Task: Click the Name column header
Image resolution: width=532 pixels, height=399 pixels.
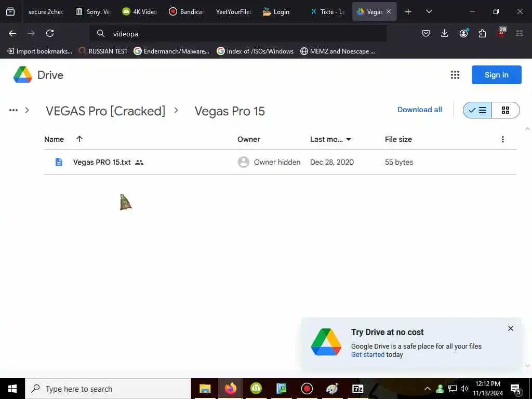Action: (x=54, y=139)
